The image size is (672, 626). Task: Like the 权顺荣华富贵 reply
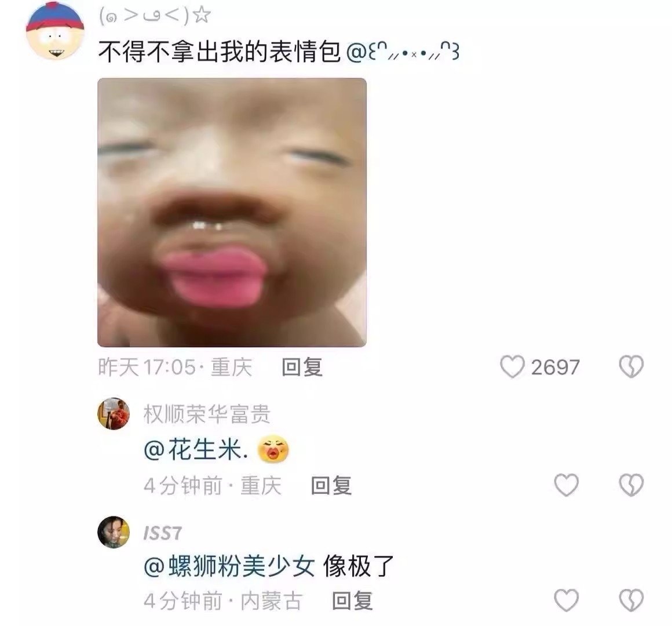pyautogui.click(x=567, y=485)
